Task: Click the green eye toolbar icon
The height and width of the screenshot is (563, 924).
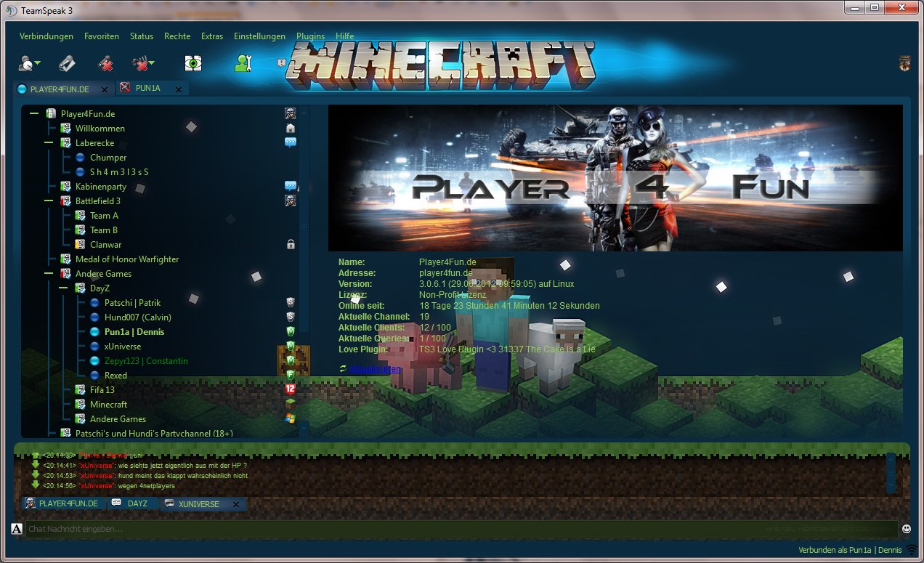Action: click(192, 63)
